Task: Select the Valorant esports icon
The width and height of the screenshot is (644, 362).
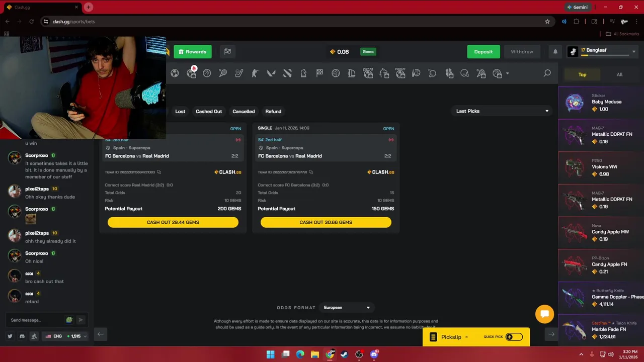Action: point(271,73)
